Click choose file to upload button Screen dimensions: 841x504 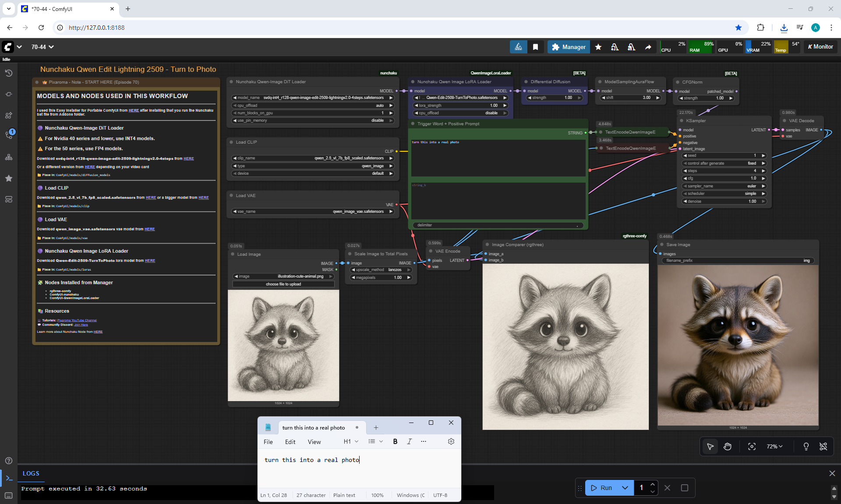(283, 284)
